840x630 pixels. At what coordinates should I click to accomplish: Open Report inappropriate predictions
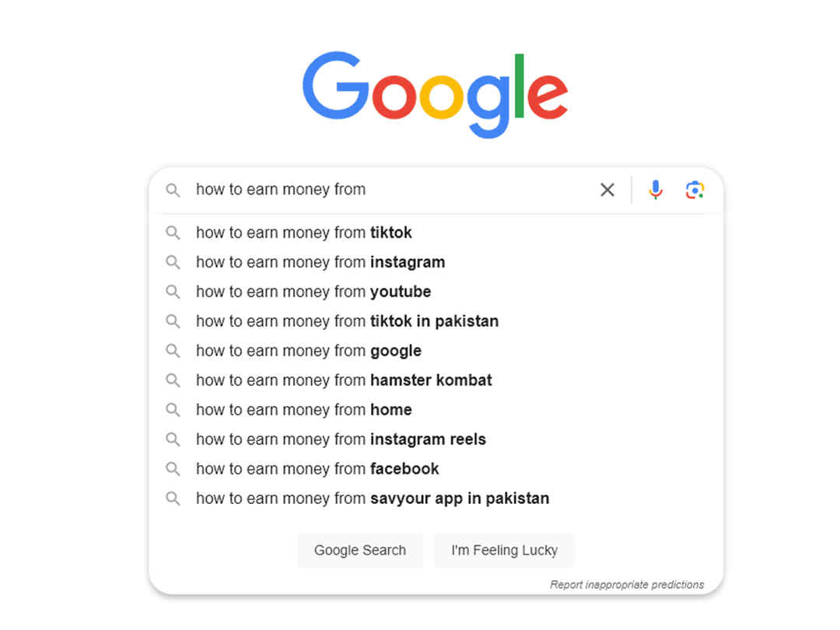point(627,584)
